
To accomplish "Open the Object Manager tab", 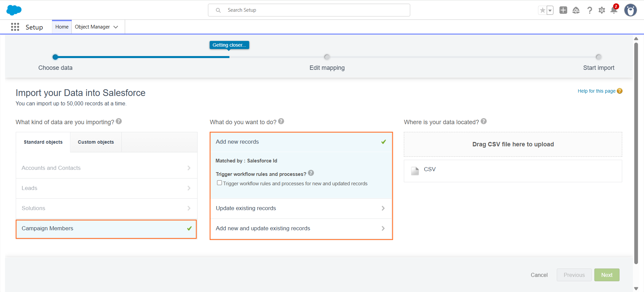I will [x=92, y=27].
